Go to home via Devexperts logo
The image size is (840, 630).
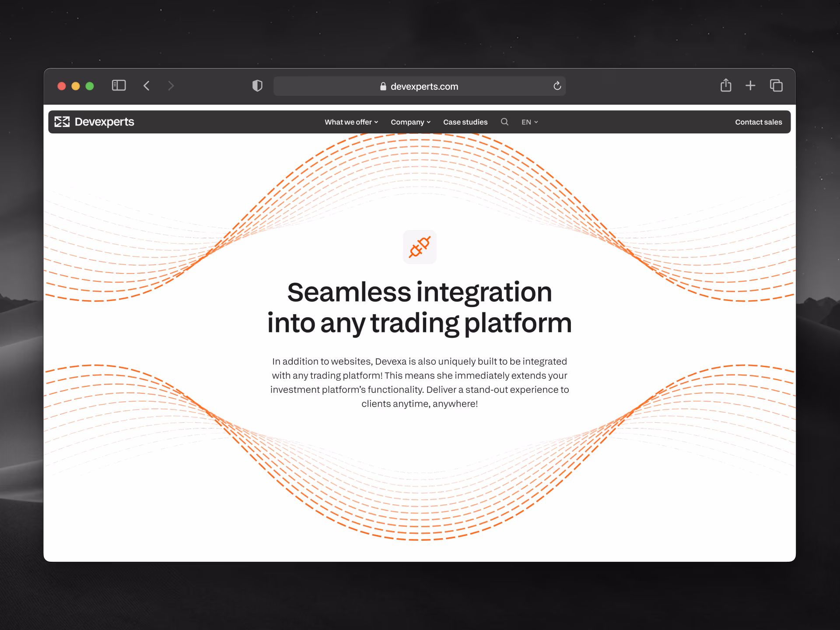point(94,122)
